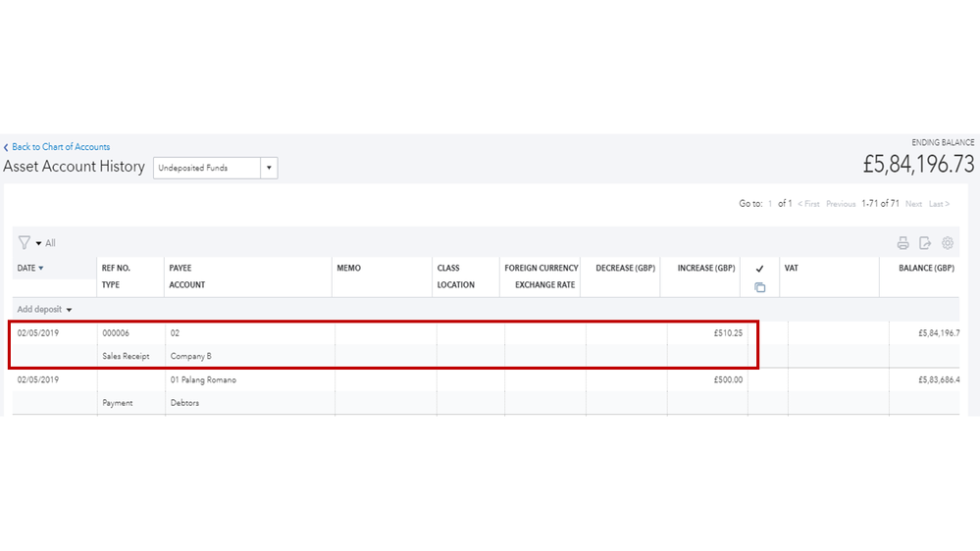Image resolution: width=980 pixels, height=551 pixels.
Task: Click the date of the Palang Romano row
Action: pyautogui.click(x=38, y=379)
